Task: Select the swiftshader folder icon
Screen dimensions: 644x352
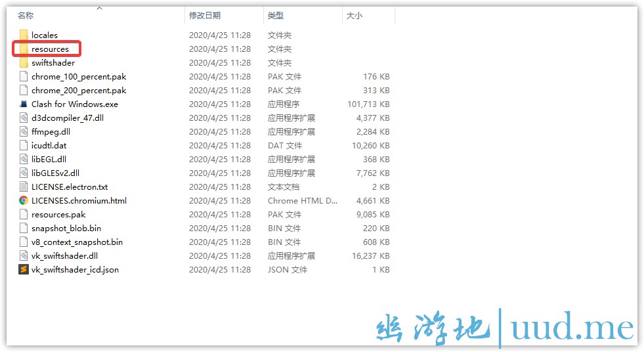Action: coord(24,63)
